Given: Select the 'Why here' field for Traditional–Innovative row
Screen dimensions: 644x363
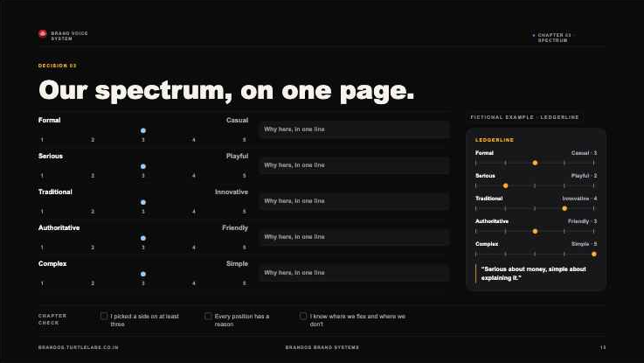Looking at the screenshot, I should (354, 200).
